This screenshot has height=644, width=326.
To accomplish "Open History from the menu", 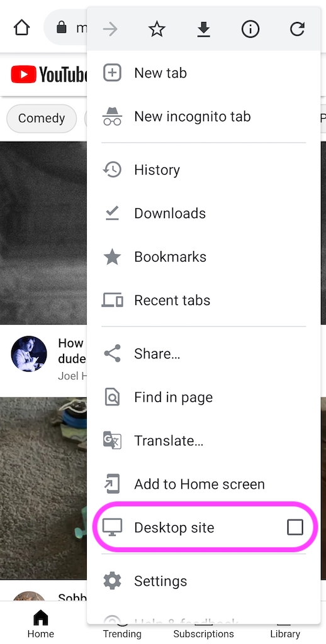I will [203, 170].
